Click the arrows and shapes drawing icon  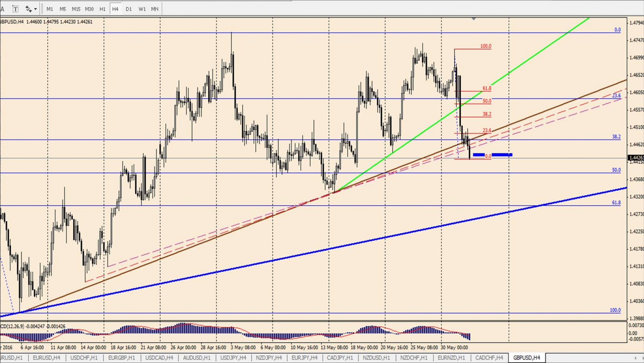tap(28, 9)
